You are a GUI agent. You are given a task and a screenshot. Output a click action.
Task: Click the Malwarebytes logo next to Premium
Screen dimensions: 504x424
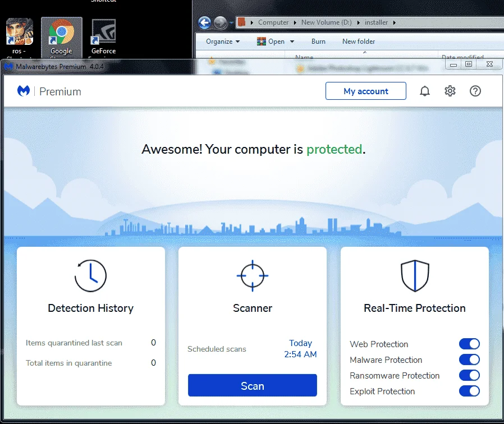tap(24, 91)
